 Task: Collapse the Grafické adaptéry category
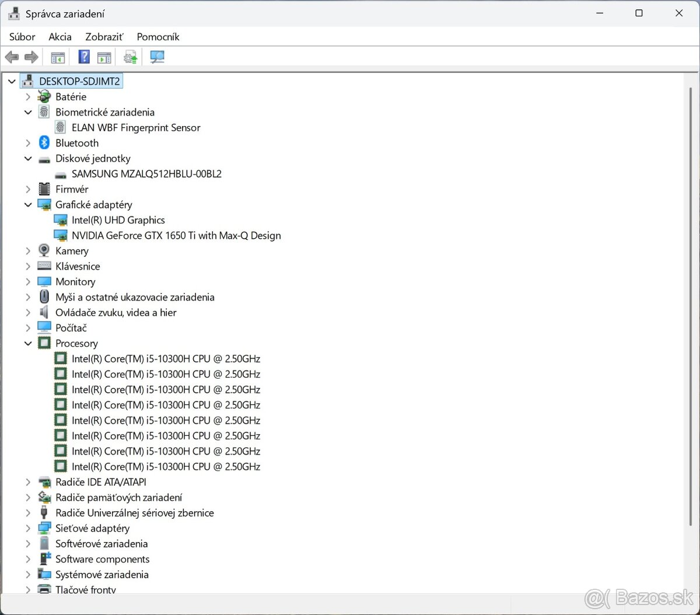pyautogui.click(x=28, y=205)
